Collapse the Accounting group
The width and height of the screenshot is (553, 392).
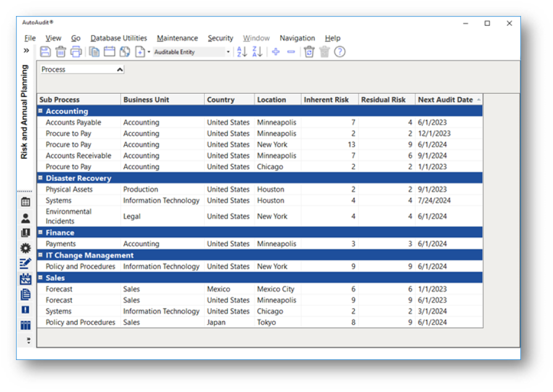coord(40,111)
